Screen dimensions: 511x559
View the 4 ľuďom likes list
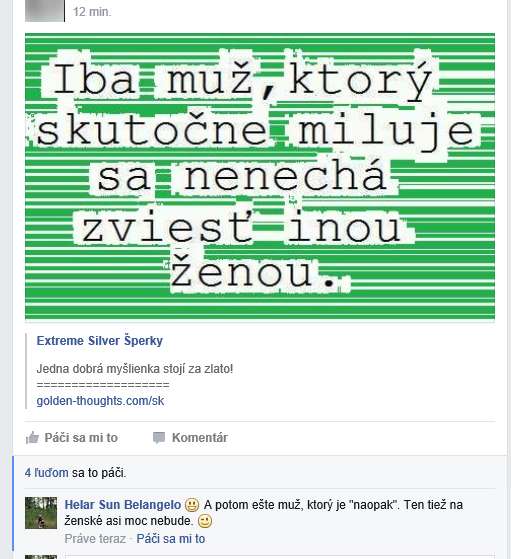click(46, 473)
